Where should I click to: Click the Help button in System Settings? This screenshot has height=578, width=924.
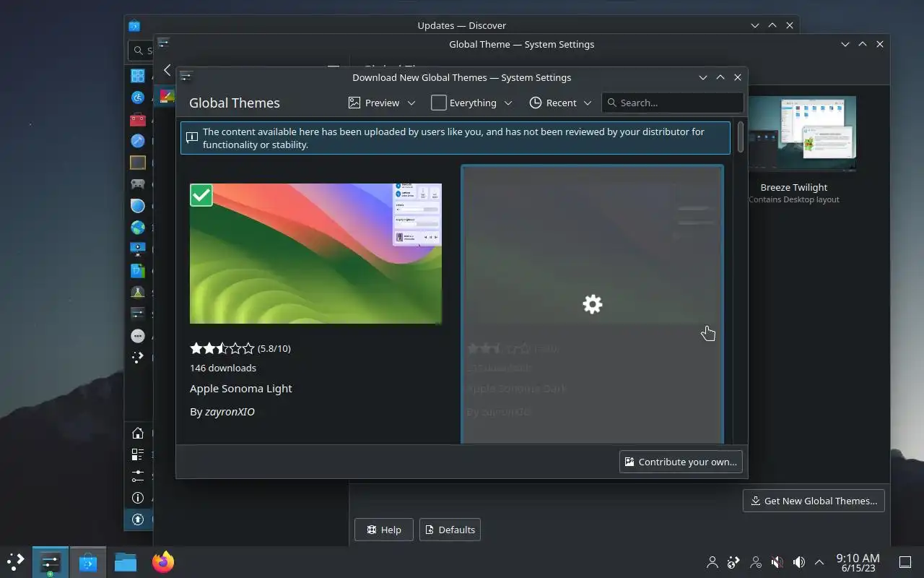click(383, 530)
